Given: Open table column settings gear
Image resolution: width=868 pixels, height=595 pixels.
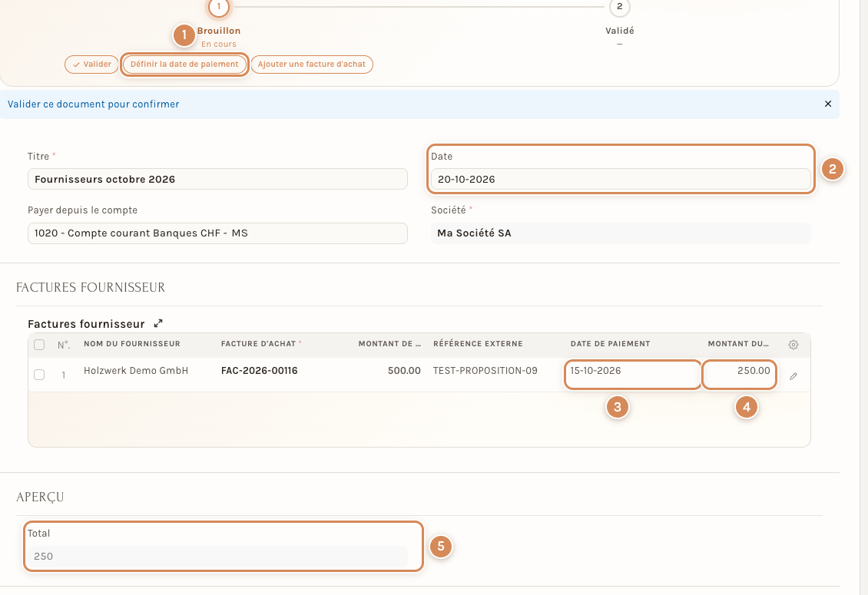Looking at the screenshot, I should point(793,344).
